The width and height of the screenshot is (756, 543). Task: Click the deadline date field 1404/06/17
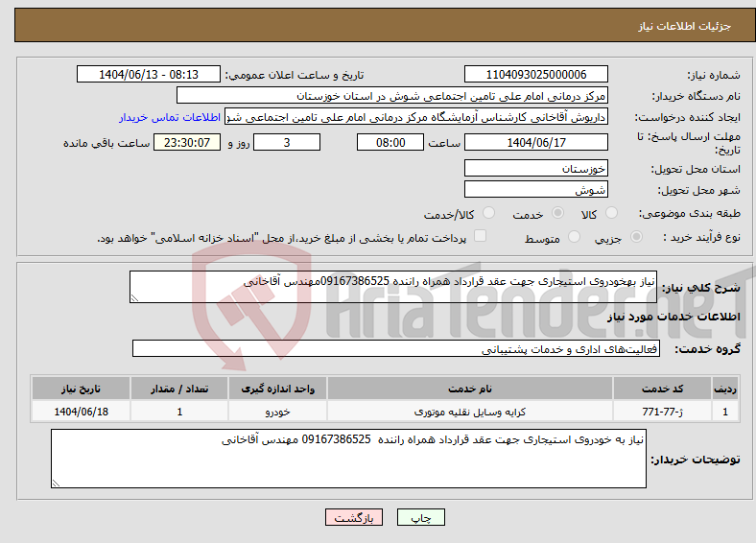click(x=536, y=142)
